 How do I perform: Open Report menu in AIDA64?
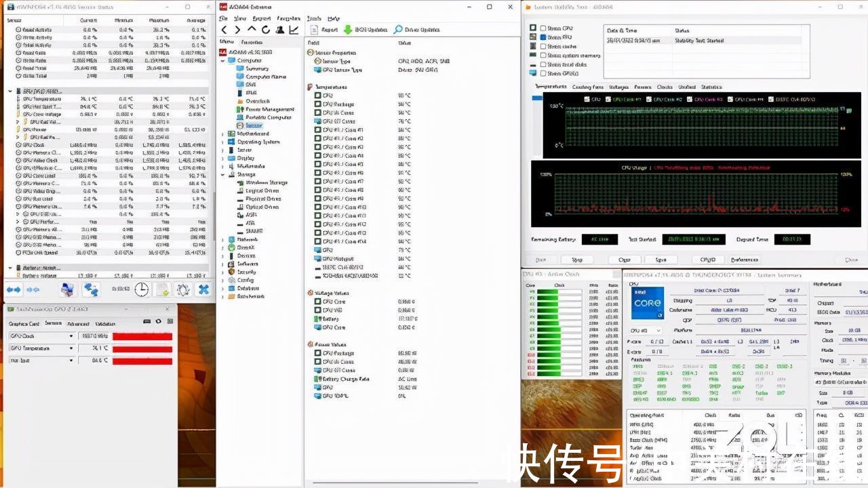point(261,19)
